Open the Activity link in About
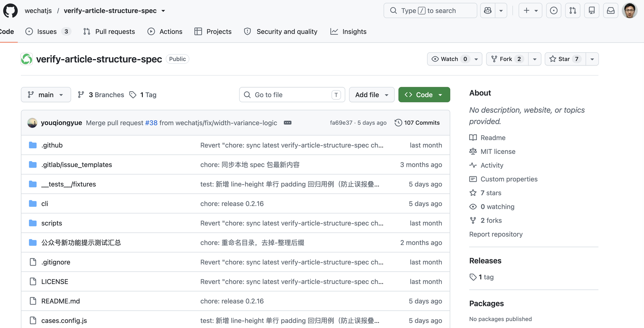644x328 pixels. coord(486,165)
